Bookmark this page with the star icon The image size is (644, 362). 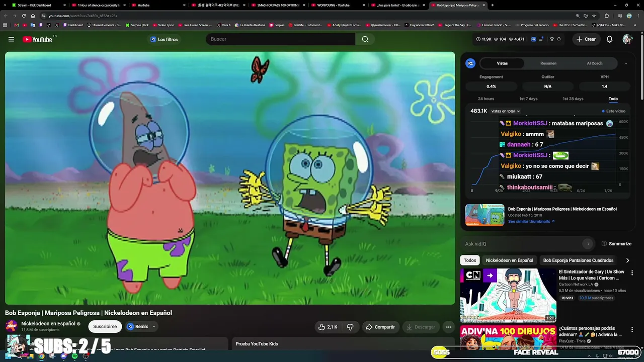[594, 16]
